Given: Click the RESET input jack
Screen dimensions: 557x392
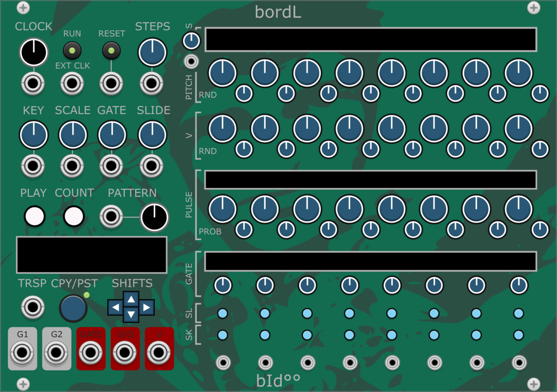Looking at the screenshot, I should 111,84.
